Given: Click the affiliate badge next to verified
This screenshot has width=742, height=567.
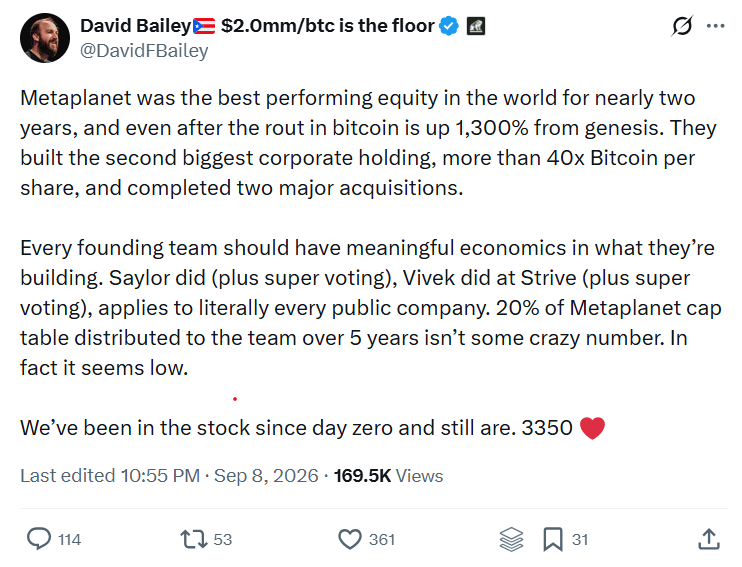Looking at the screenshot, I should point(476,26).
